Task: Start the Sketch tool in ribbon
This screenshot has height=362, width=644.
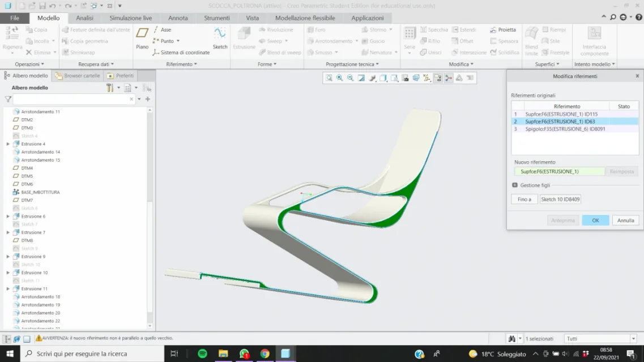Action: [x=220, y=38]
